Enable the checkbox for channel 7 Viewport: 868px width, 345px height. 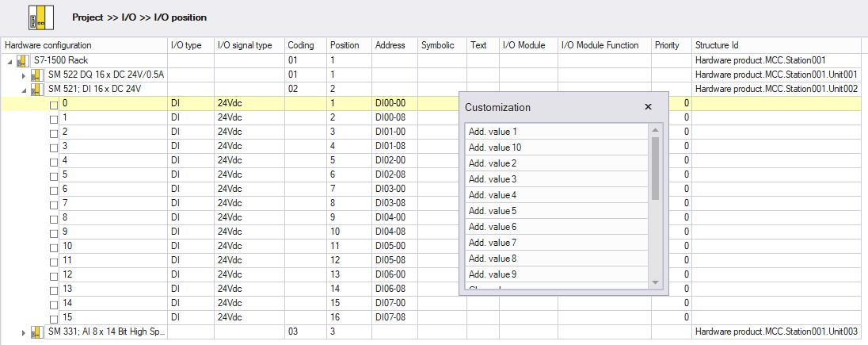pos(54,204)
